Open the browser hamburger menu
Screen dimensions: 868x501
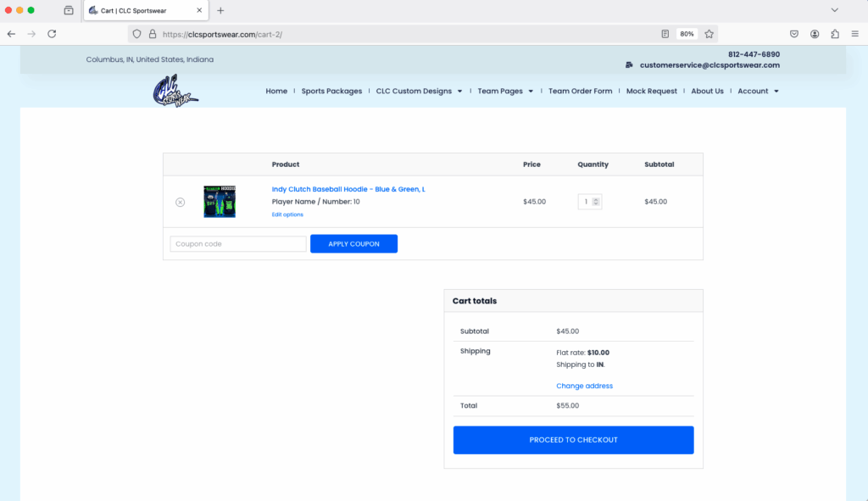point(854,34)
